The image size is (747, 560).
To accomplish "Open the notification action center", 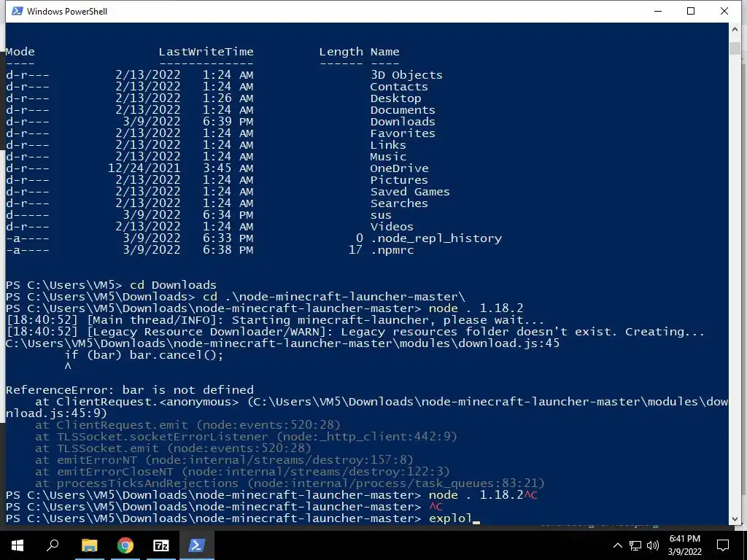I will 723,545.
